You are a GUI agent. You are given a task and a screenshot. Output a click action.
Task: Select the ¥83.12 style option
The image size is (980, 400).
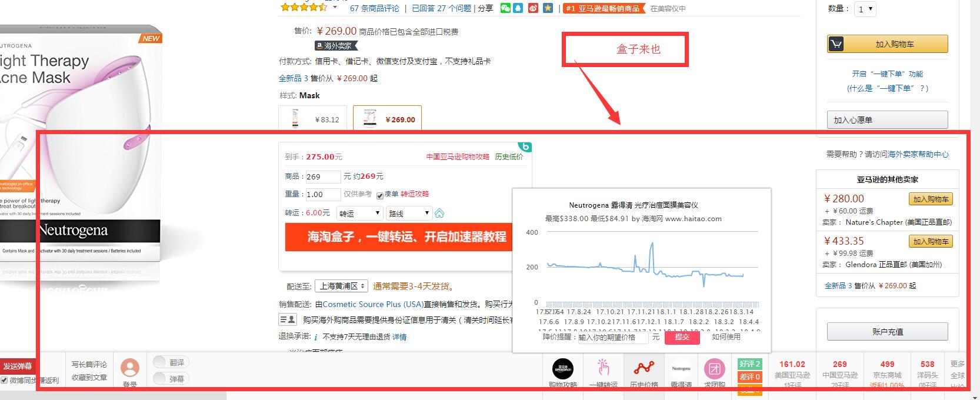[x=312, y=119]
